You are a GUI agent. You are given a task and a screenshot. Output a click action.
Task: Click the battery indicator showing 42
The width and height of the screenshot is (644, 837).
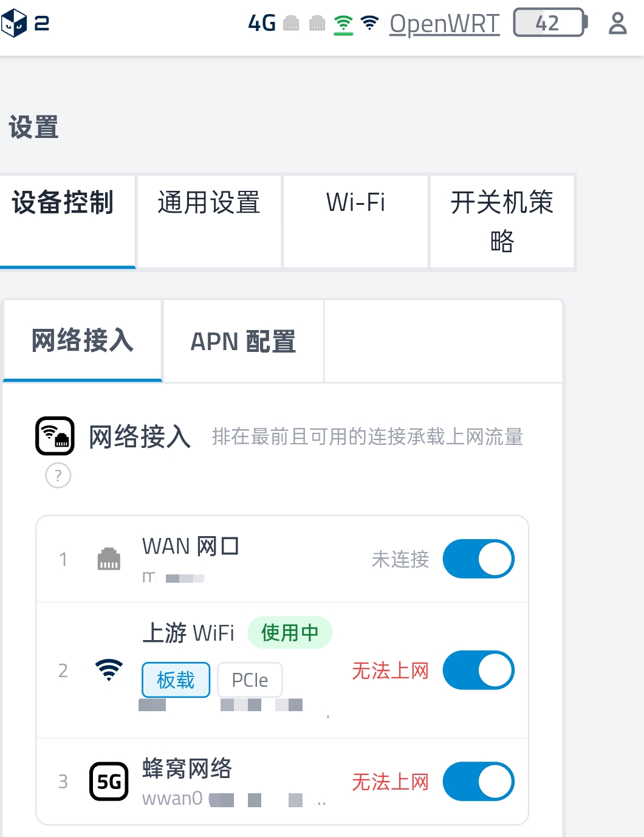pyautogui.click(x=550, y=23)
